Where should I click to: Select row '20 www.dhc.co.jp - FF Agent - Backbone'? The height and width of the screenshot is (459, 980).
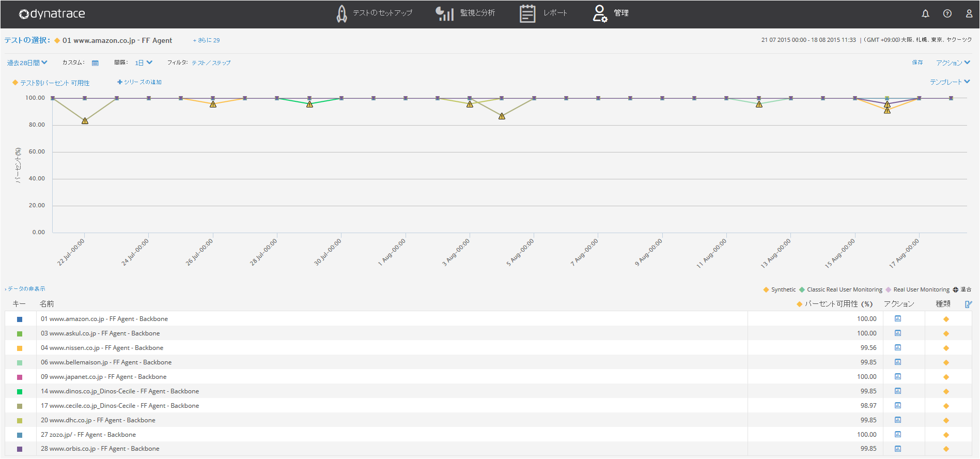(x=488, y=420)
